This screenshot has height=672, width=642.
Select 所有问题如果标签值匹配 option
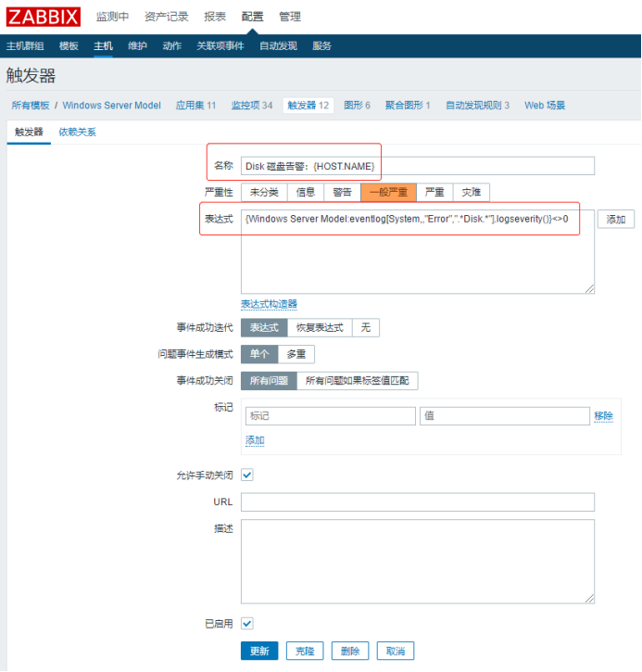358,381
